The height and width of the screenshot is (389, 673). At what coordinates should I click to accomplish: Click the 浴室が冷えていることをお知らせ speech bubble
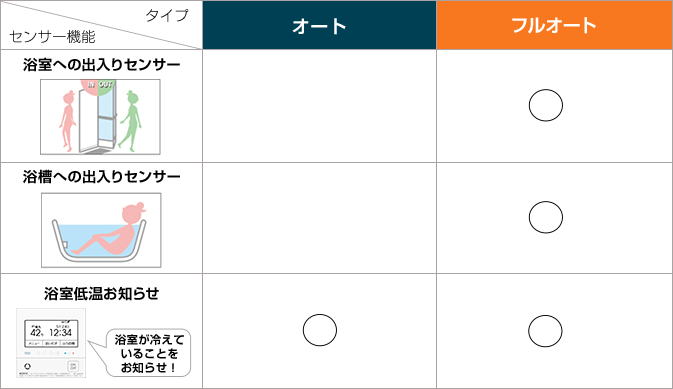tap(144, 353)
